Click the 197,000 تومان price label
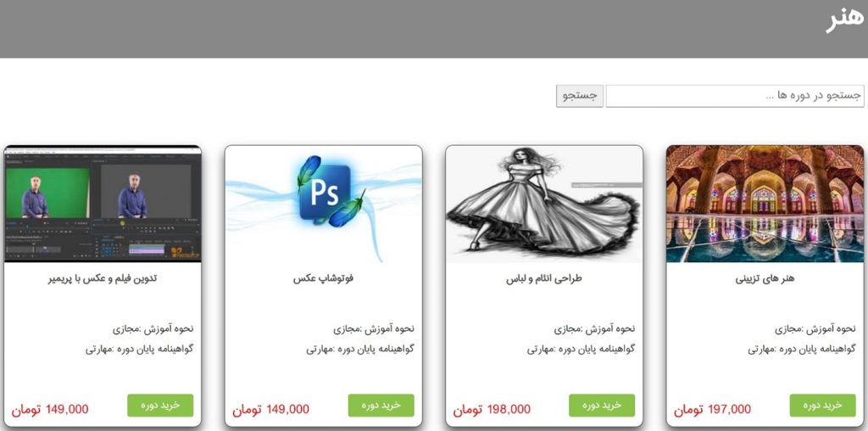Image resolution: width=868 pixels, height=431 pixels. point(712,410)
